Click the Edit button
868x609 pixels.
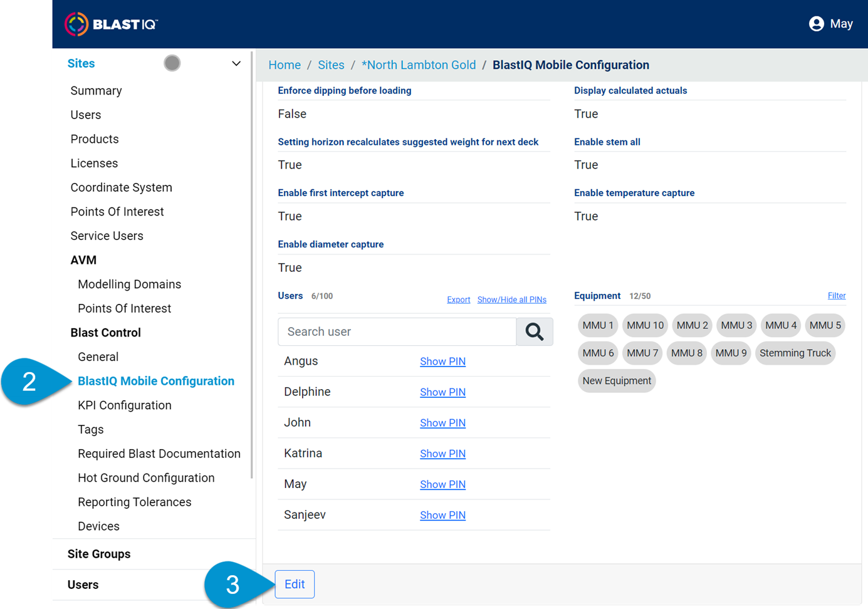click(x=295, y=584)
